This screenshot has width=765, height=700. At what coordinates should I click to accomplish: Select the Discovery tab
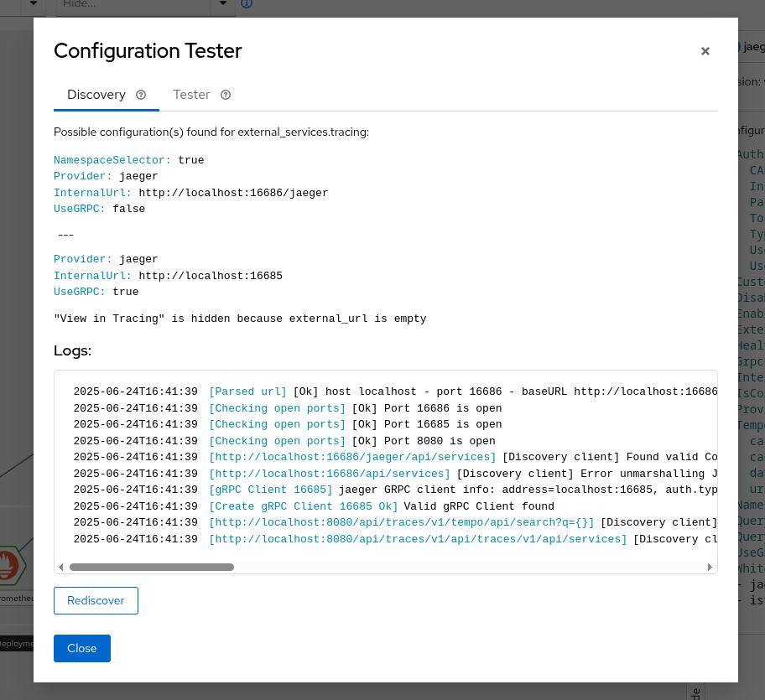click(x=96, y=95)
